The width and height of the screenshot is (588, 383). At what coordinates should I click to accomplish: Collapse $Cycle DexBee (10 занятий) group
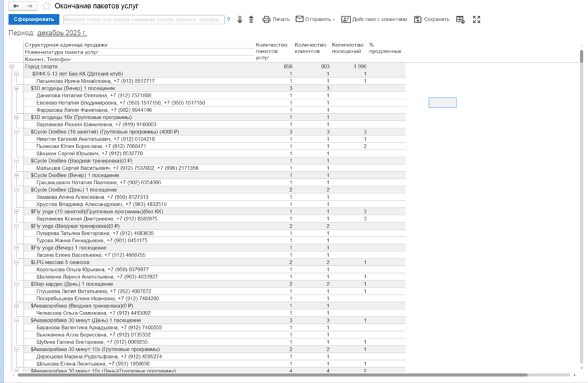point(16,132)
